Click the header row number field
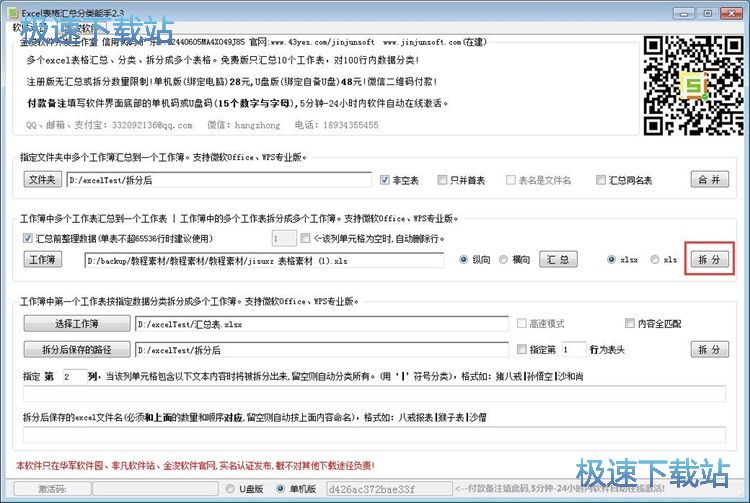 point(574,350)
